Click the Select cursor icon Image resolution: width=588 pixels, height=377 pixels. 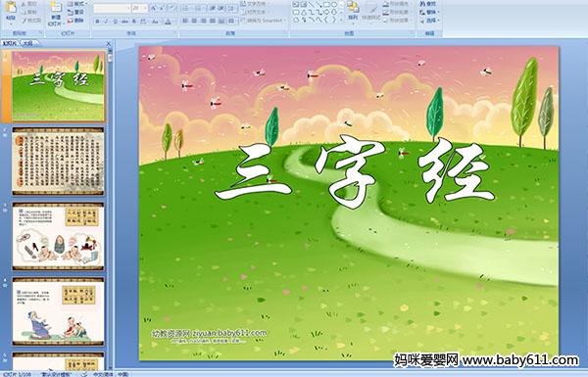422,21
